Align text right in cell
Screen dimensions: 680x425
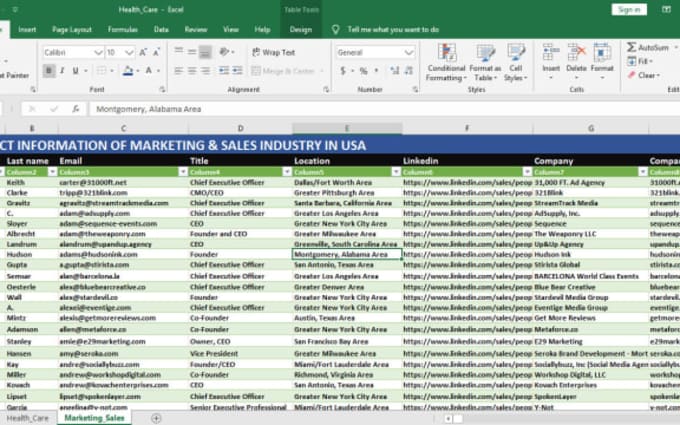205,70
